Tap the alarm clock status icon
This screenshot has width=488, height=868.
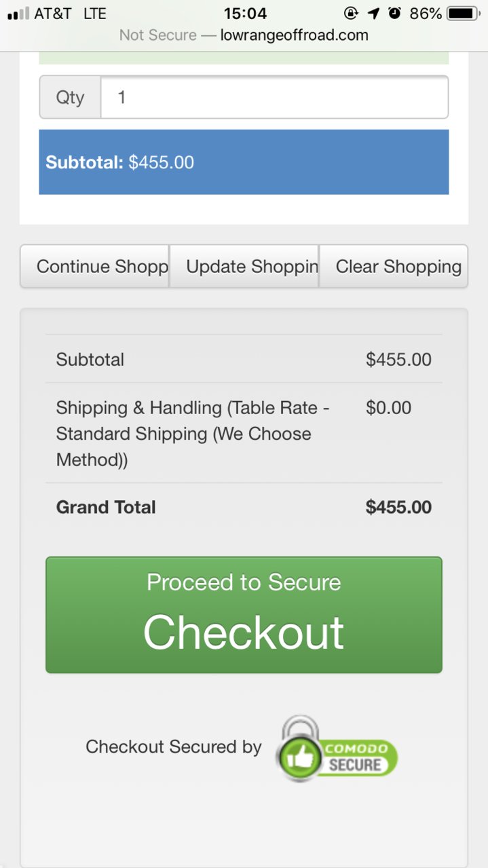click(x=394, y=13)
